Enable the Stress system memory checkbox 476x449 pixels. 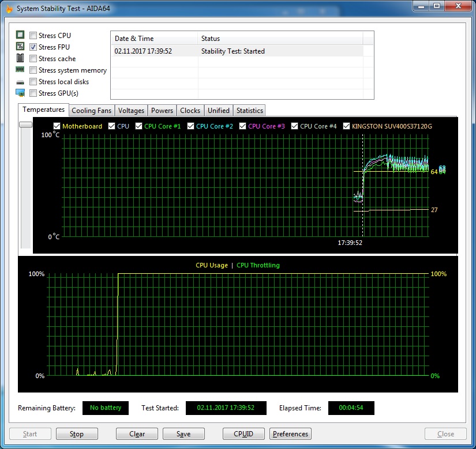pyautogui.click(x=33, y=70)
